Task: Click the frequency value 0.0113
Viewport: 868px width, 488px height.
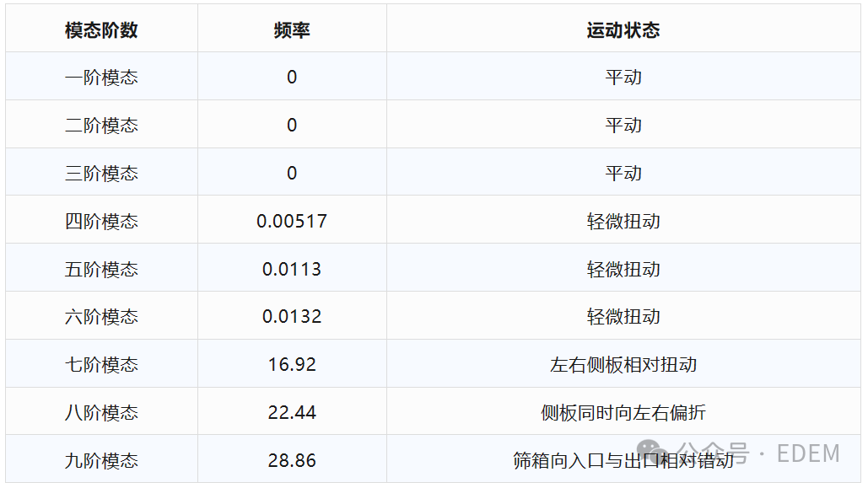Action: 292,270
